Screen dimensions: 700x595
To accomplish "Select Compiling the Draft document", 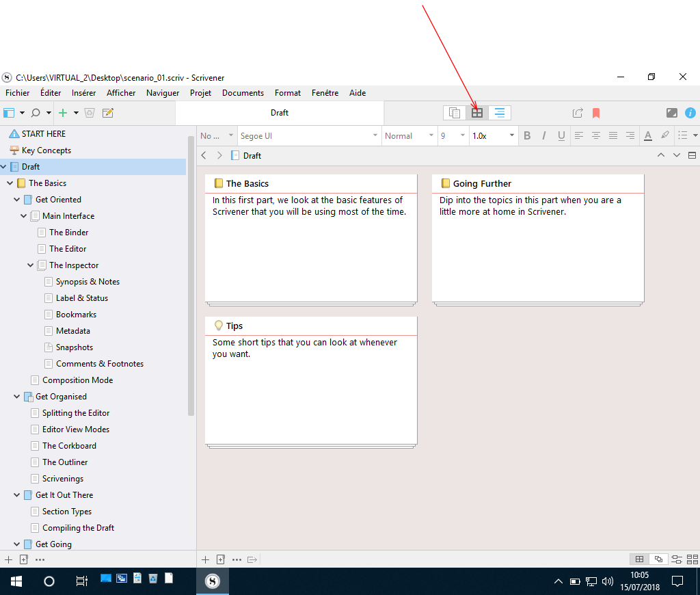I will [78, 528].
